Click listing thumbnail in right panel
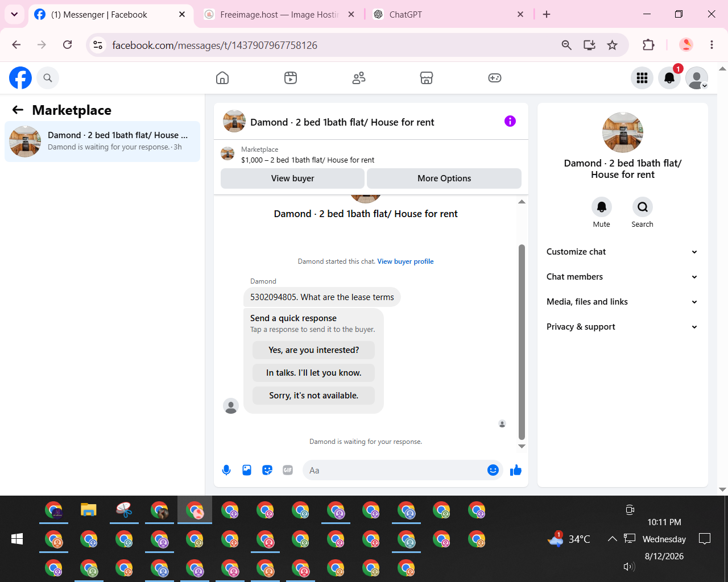This screenshot has height=582, width=728. click(623, 132)
